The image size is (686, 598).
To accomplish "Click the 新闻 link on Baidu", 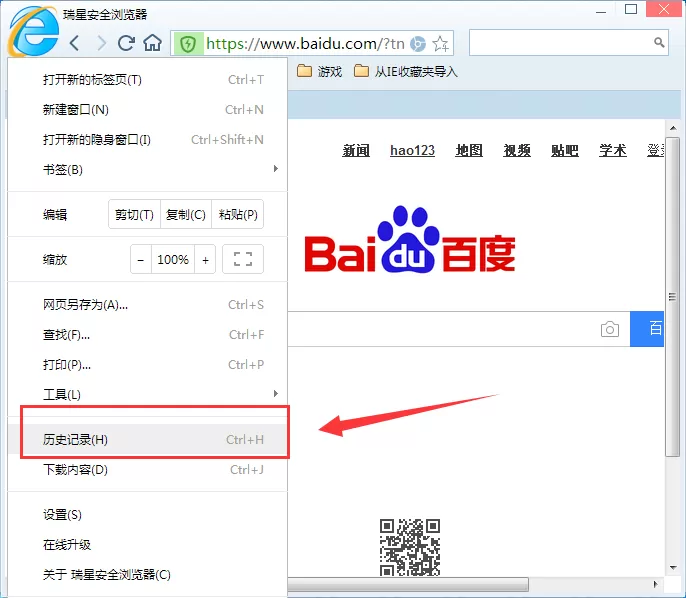I will pos(356,150).
